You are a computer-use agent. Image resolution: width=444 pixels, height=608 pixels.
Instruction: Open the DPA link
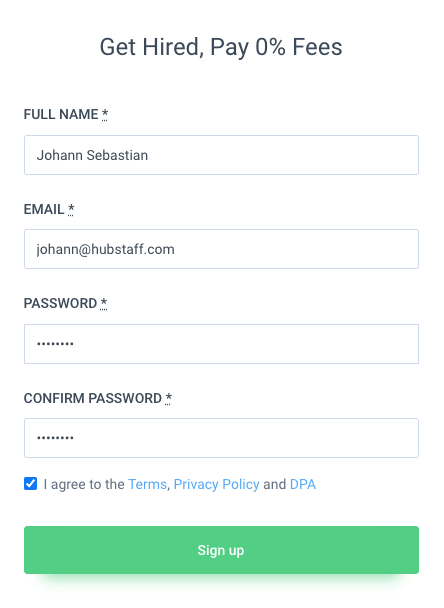[303, 484]
